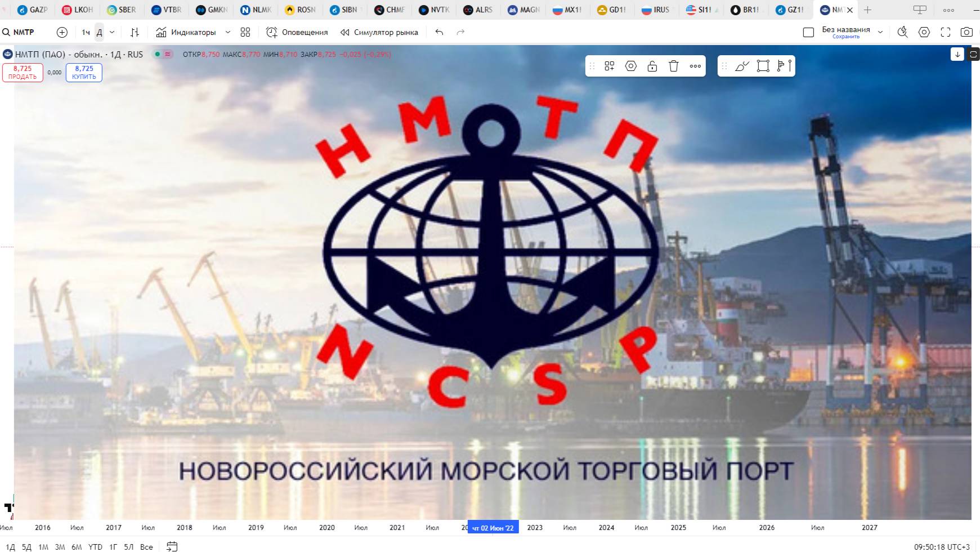Screen dimensions: 980x552
Task: Switch to the SBER tab
Action: point(122,10)
